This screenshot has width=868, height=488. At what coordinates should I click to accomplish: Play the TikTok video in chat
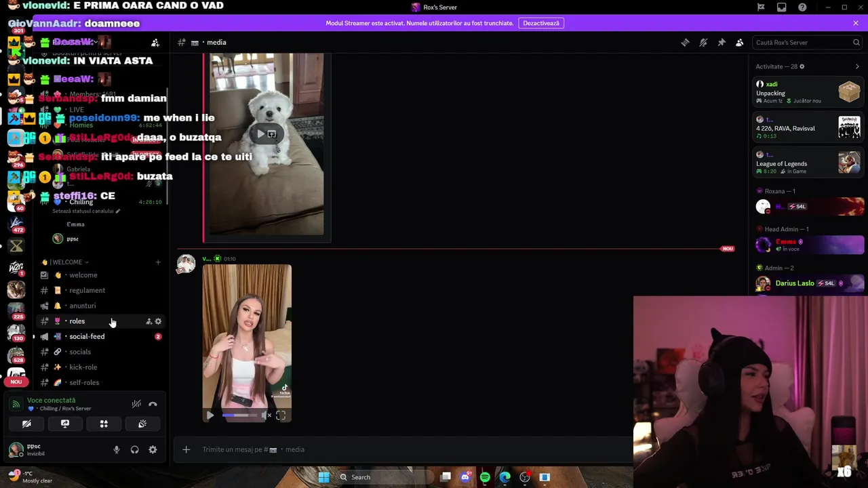(210, 415)
